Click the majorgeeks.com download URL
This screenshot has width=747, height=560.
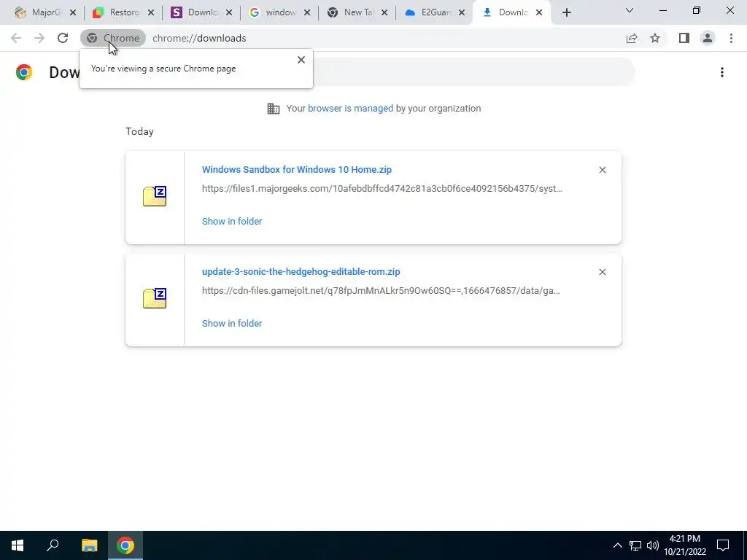(x=382, y=189)
